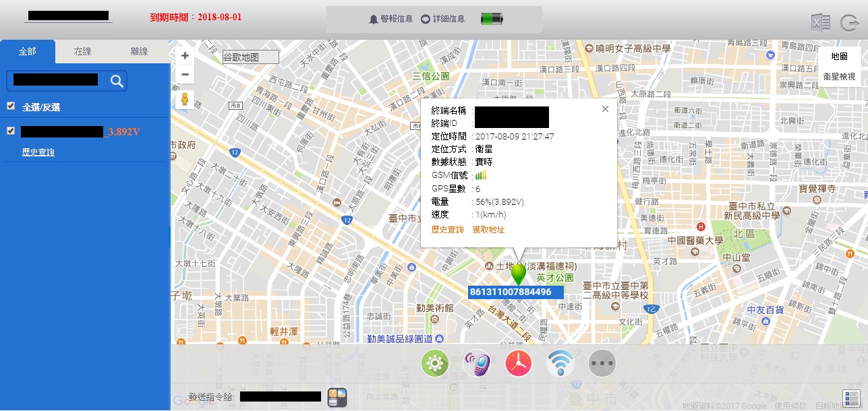Switch to the 在線 tab
The image size is (868, 411).
[83, 52]
